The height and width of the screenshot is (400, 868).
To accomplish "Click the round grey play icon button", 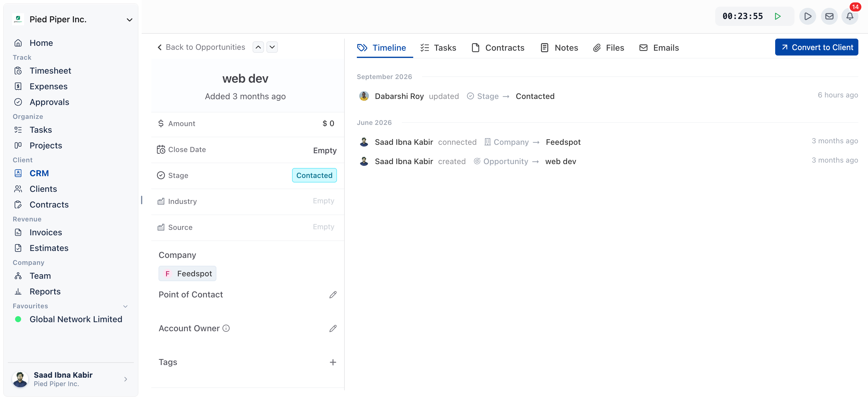I will (808, 16).
